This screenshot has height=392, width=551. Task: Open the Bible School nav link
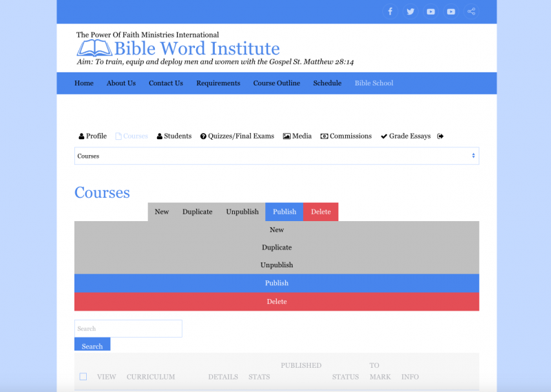pos(374,83)
